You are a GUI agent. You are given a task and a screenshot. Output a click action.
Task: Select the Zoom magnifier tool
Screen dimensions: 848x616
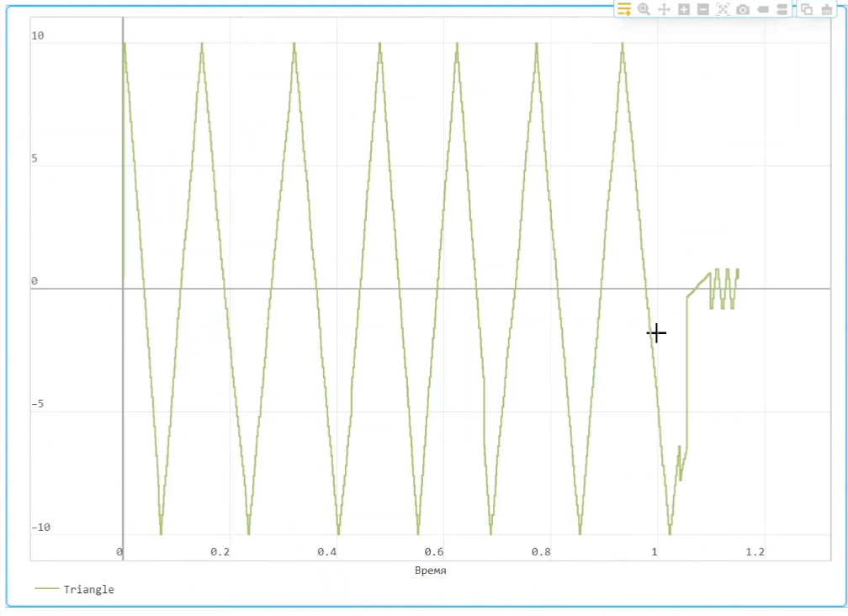click(644, 9)
